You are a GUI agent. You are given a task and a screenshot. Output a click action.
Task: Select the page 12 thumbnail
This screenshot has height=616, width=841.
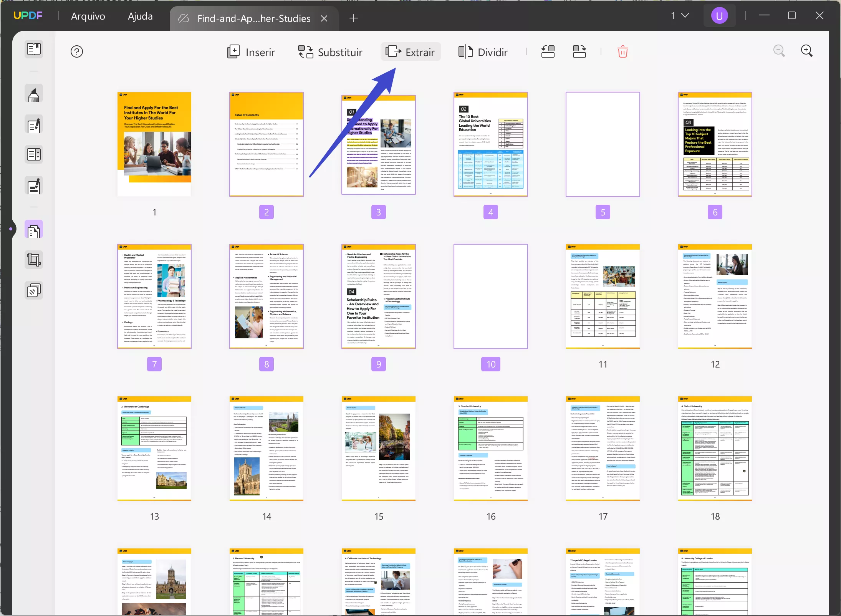(x=715, y=296)
